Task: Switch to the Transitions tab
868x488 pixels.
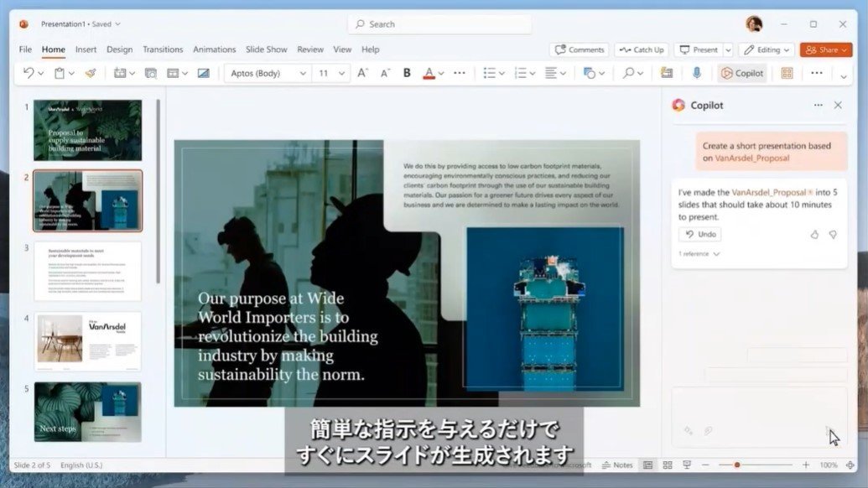Action: [x=163, y=49]
